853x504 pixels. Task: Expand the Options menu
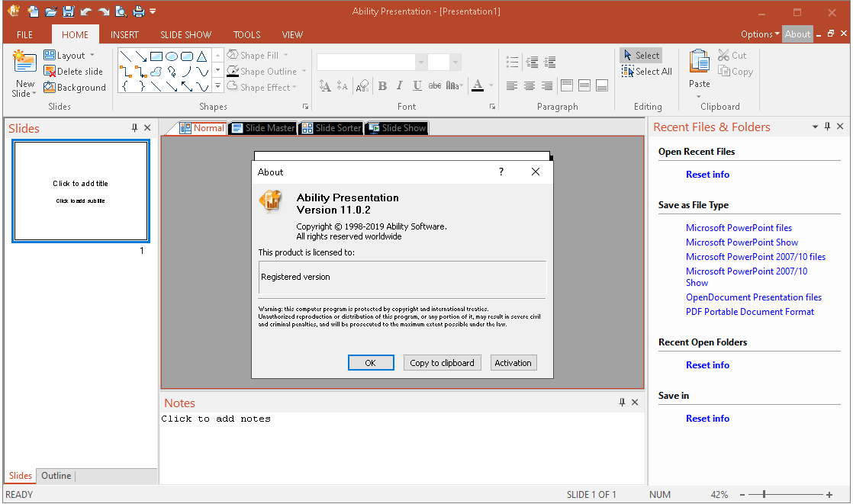(760, 34)
